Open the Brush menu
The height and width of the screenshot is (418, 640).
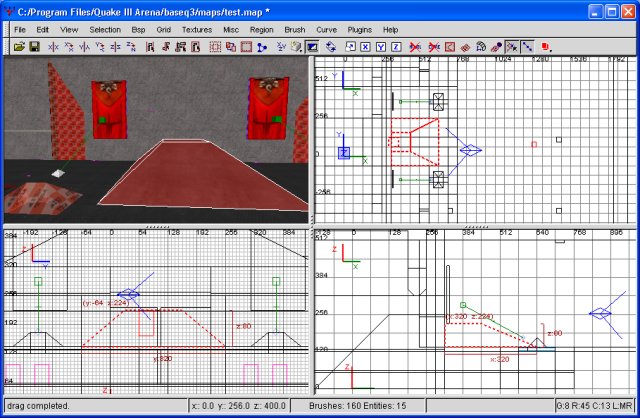pyautogui.click(x=295, y=30)
